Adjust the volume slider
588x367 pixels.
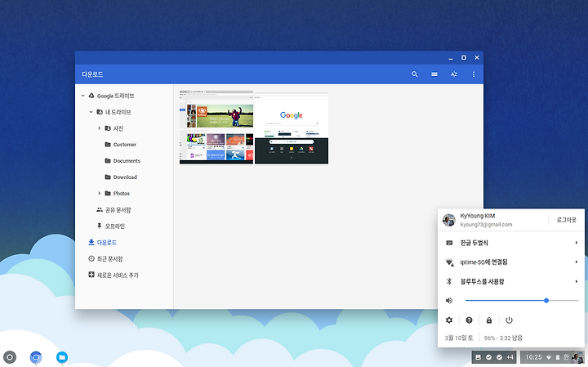point(522,301)
